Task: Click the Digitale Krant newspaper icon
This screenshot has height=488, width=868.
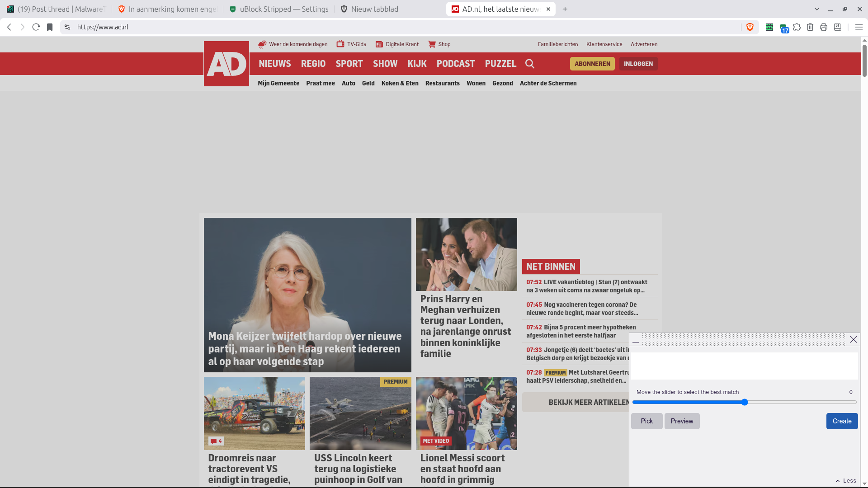Action: click(x=379, y=44)
